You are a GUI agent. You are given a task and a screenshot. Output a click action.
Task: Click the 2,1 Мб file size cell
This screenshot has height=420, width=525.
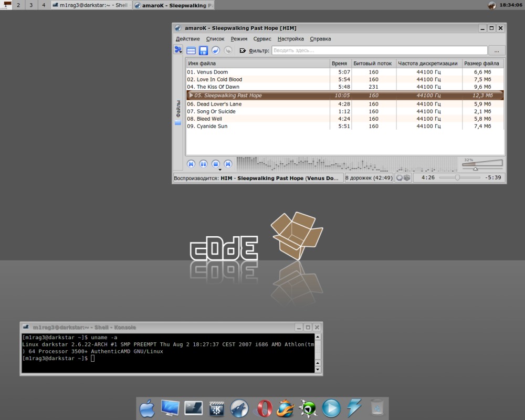(x=482, y=111)
